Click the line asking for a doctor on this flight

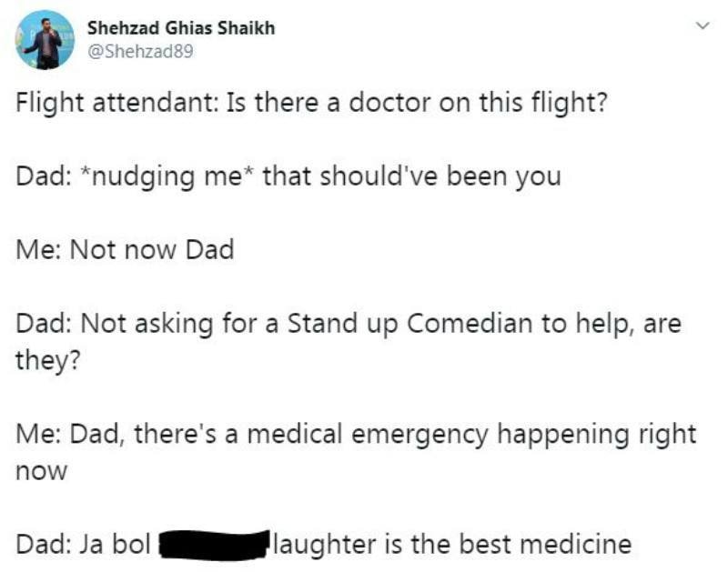coord(311,103)
